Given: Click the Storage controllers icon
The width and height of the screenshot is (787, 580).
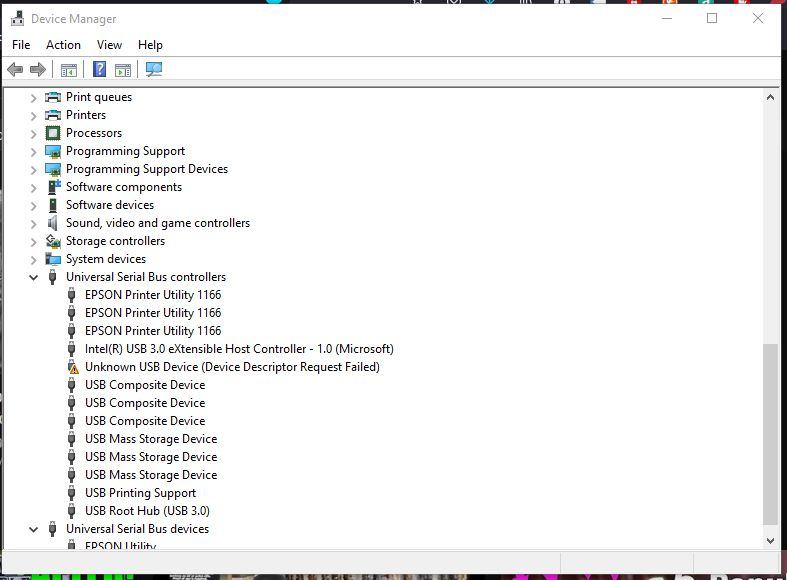Looking at the screenshot, I should [x=53, y=241].
